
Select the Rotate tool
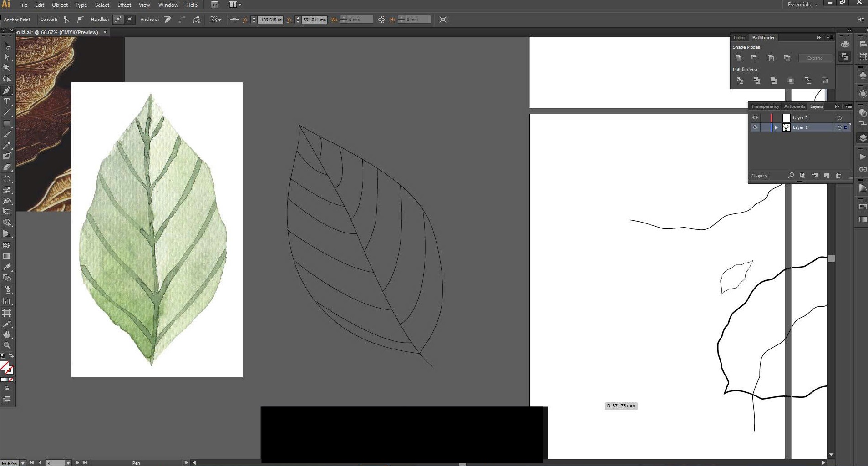point(7,179)
